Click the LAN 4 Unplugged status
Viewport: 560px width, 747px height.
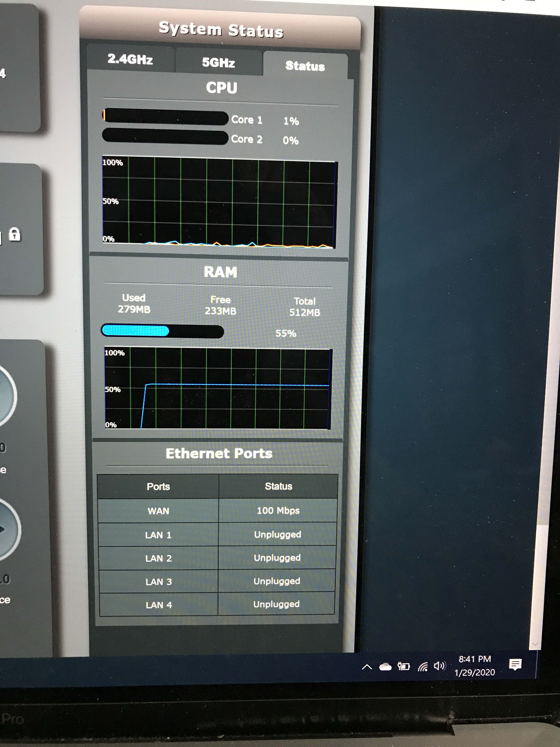click(276, 604)
